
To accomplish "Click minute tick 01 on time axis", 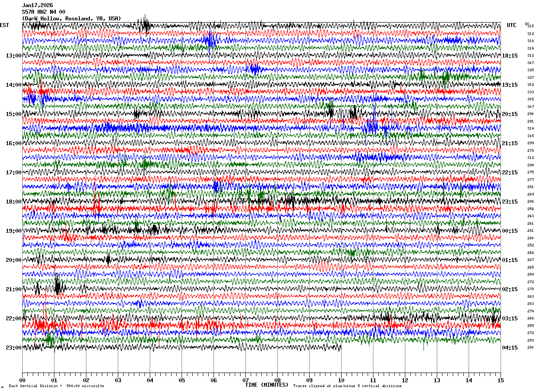I will click(54, 380).
